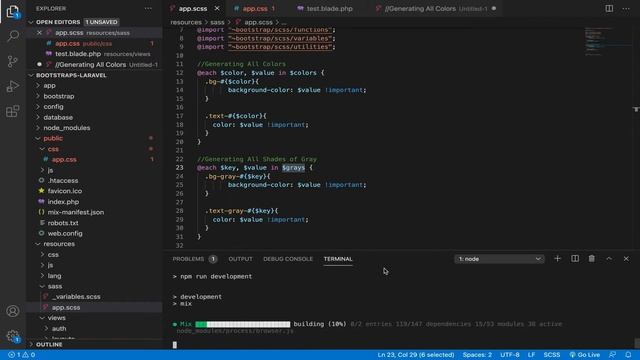The height and width of the screenshot is (360, 640).
Task: Open the Problems panel tab
Action: [194, 259]
